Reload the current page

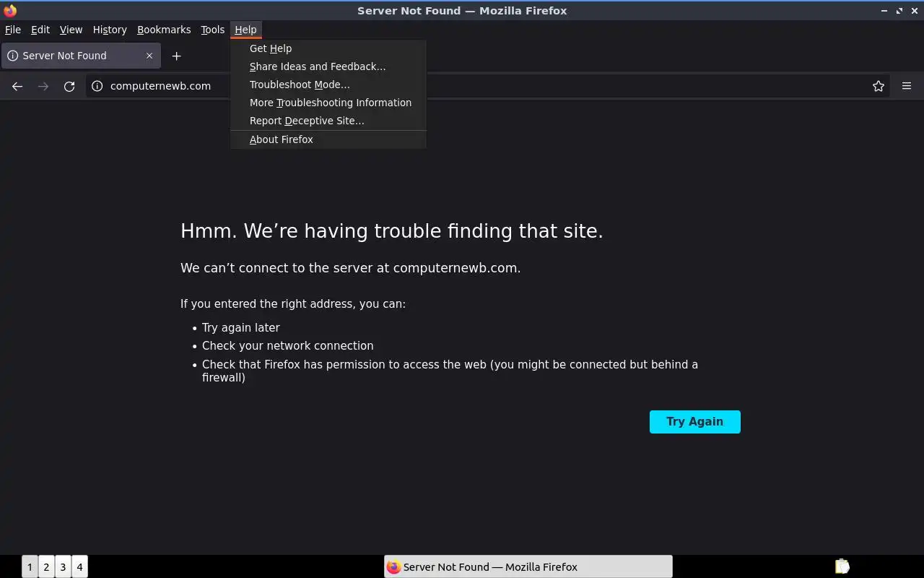[69, 86]
